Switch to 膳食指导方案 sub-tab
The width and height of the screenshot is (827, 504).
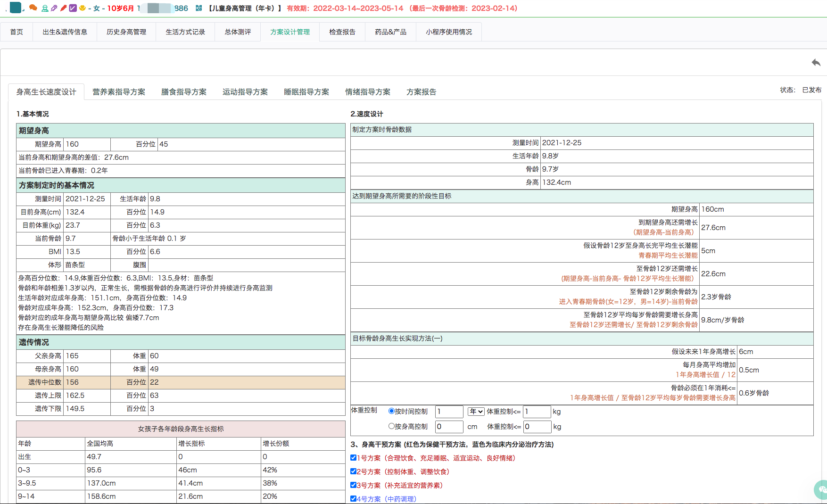pyautogui.click(x=184, y=92)
